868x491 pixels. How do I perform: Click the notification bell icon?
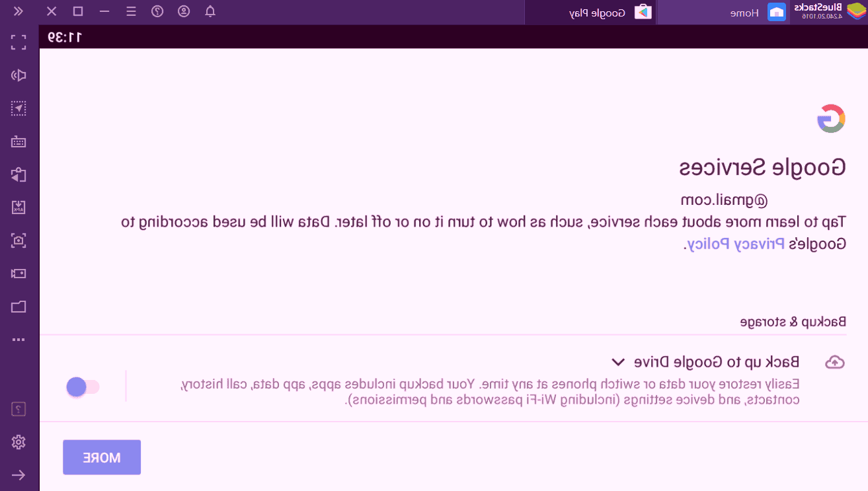210,11
